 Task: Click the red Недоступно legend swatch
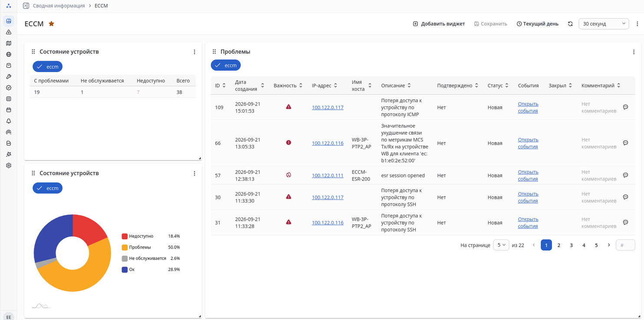click(x=125, y=236)
